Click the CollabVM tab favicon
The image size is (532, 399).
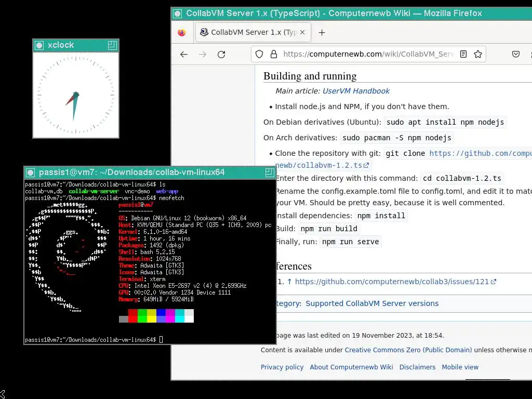coord(204,32)
